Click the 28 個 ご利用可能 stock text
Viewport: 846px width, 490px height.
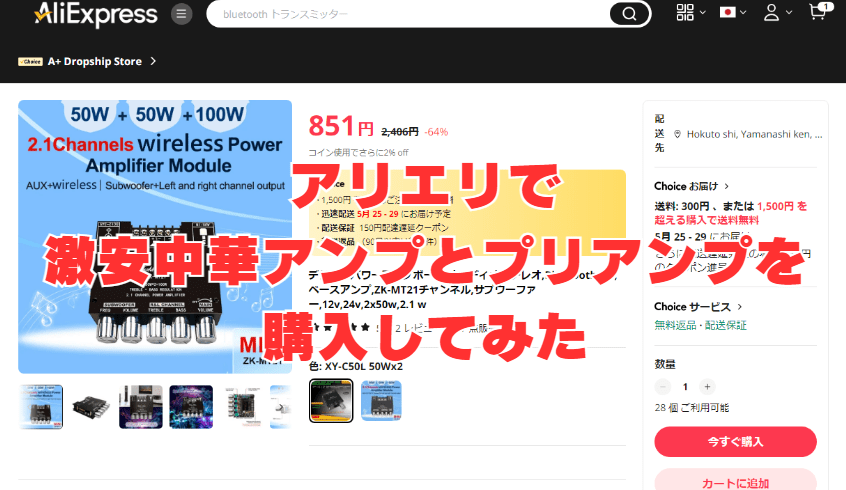(692, 407)
